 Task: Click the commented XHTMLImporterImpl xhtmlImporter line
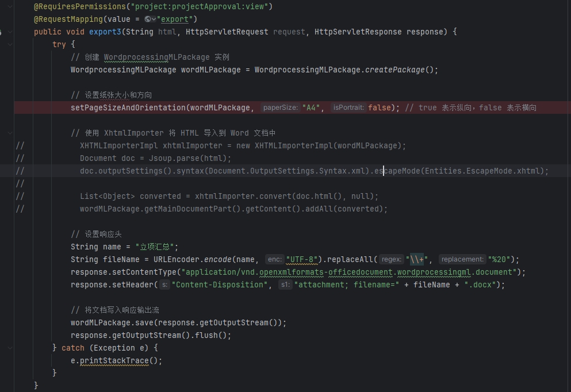pyautogui.click(x=243, y=145)
